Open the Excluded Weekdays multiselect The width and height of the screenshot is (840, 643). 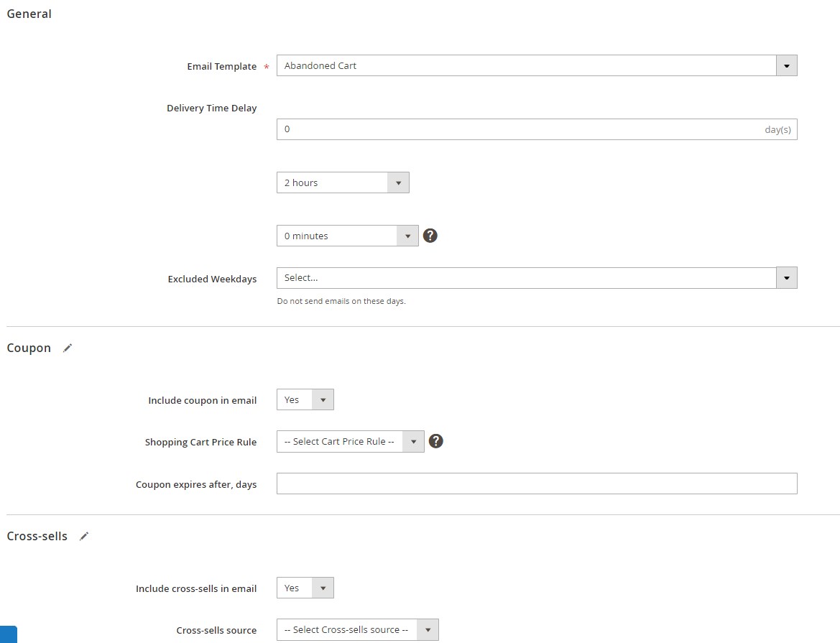pos(526,278)
